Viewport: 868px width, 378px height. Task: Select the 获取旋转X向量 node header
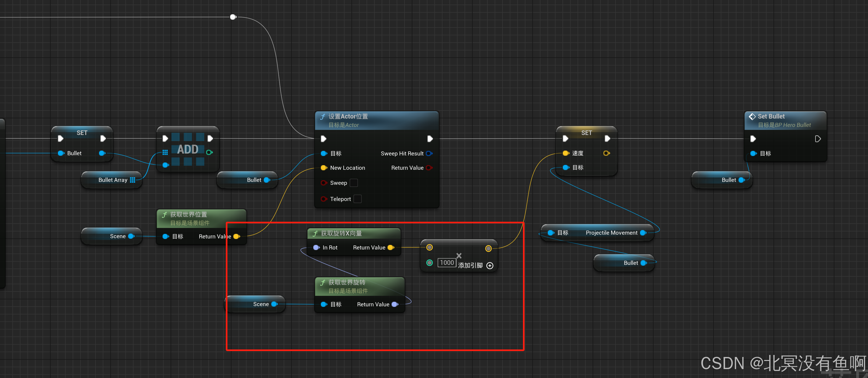click(341, 233)
